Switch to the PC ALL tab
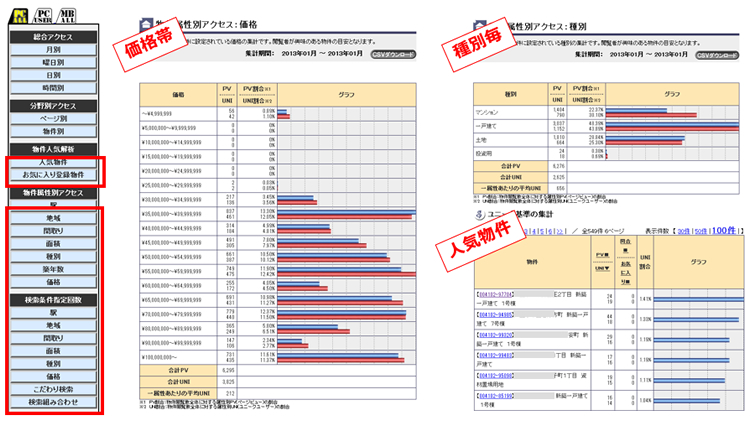Viewport: 750px width, 421px height. click(19, 16)
